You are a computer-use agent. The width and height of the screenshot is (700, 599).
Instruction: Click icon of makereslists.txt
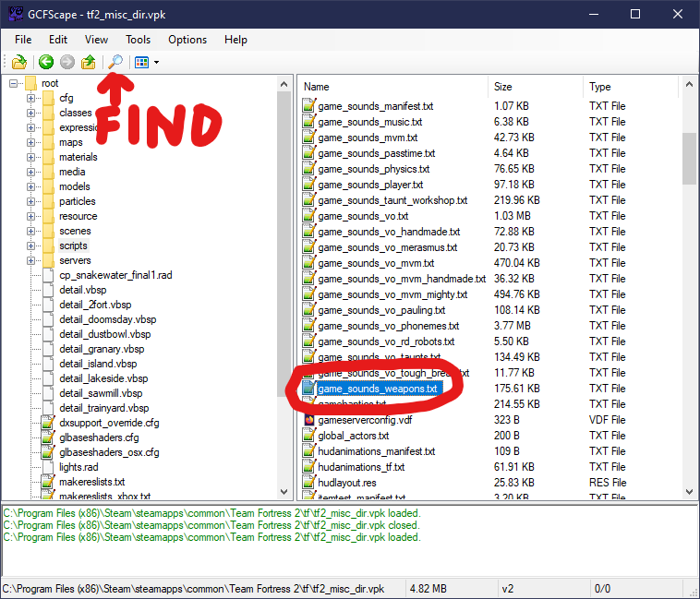48,482
